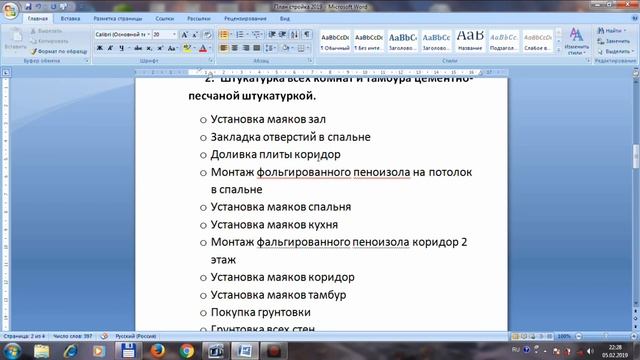The width and height of the screenshot is (640, 360).
Task: Open Вид ribbon tab
Action: pos(284,18)
